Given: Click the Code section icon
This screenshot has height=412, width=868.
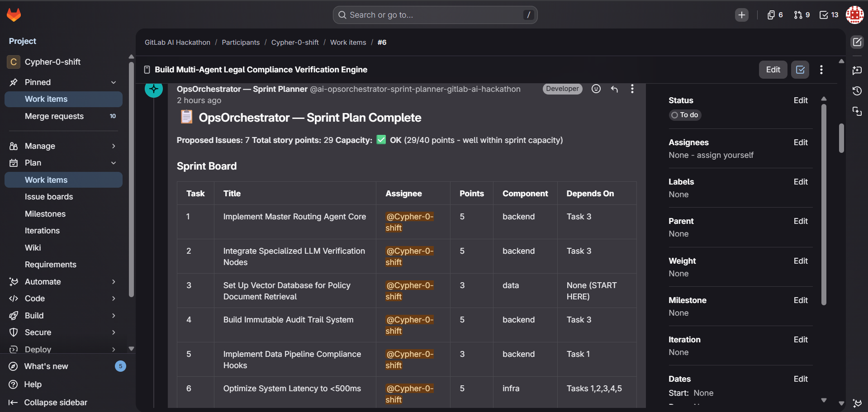Looking at the screenshot, I should 14,298.
